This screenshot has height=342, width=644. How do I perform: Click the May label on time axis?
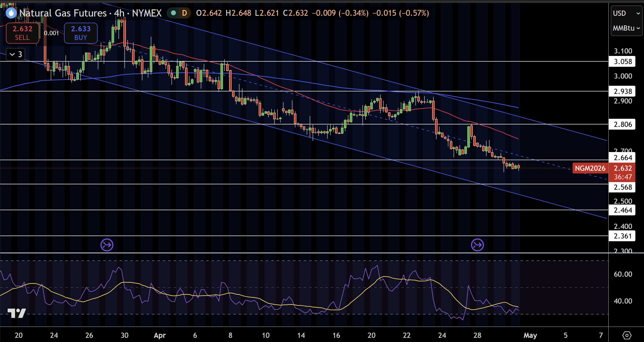coord(530,335)
